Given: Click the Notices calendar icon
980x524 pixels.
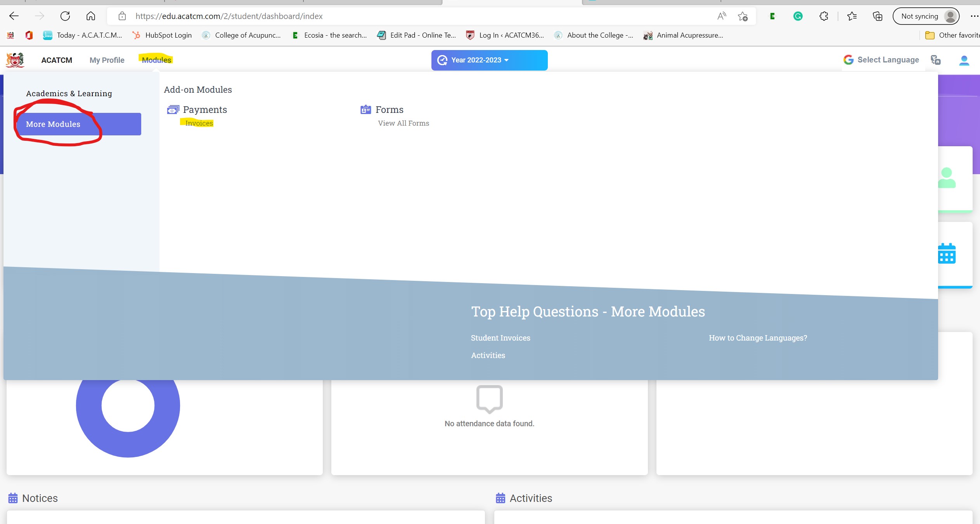Looking at the screenshot, I should click(13, 498).
